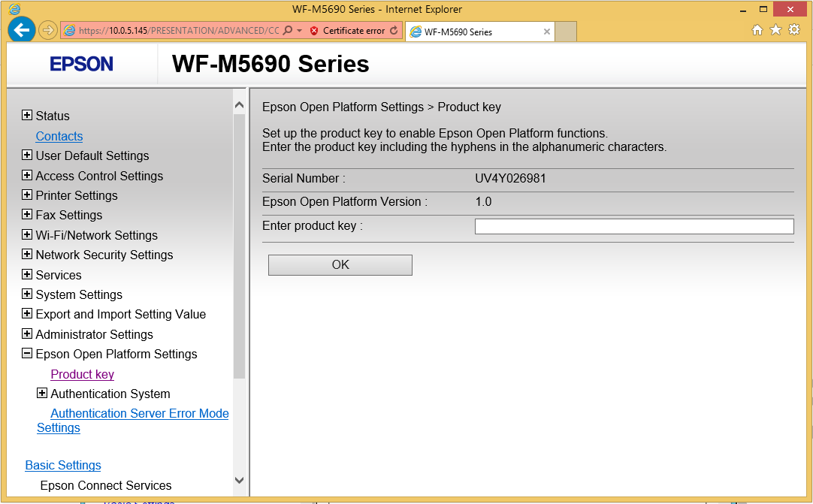Screen dimensions: 813x504
Task: Click the browser Forward arrow button
Action: click(x=48, y=30)
